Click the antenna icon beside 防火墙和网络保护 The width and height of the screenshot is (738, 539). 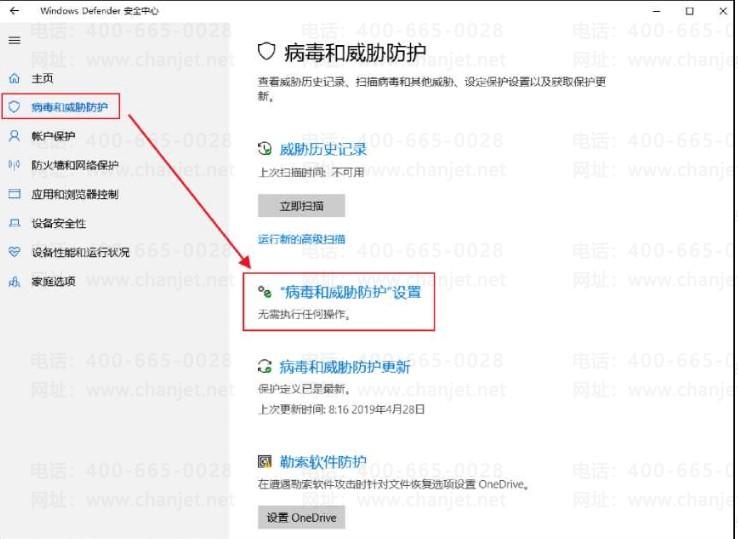click(x=15, y=165)
